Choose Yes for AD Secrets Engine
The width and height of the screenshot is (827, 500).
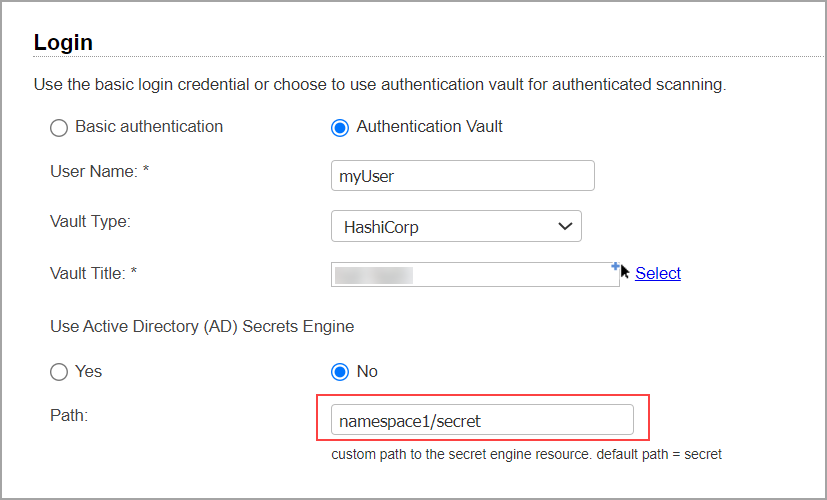click(59, 372)
